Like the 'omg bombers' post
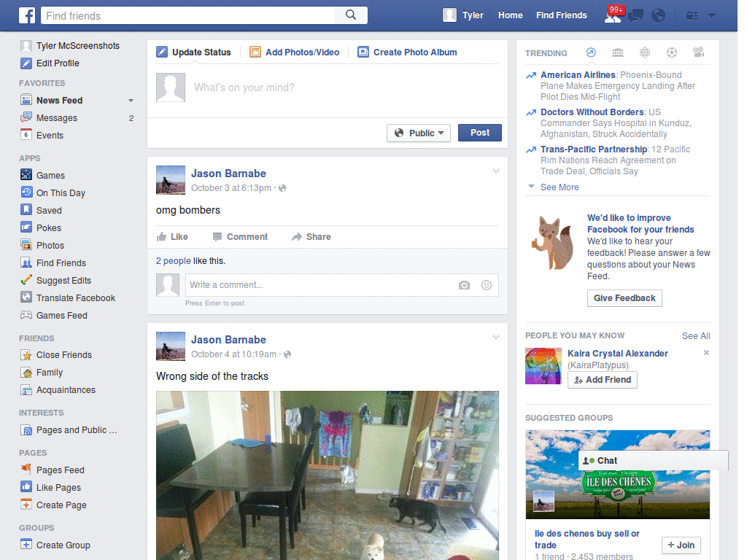 point(172,237)
